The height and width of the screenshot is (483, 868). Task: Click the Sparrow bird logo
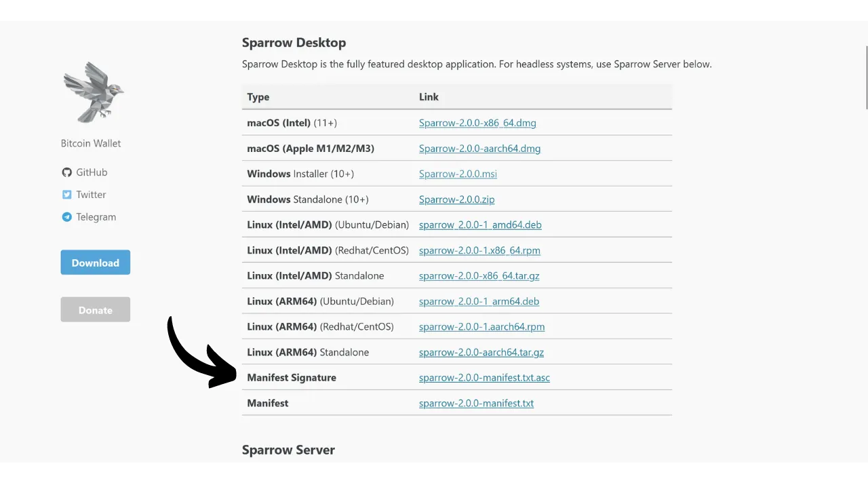coord(93,92)
